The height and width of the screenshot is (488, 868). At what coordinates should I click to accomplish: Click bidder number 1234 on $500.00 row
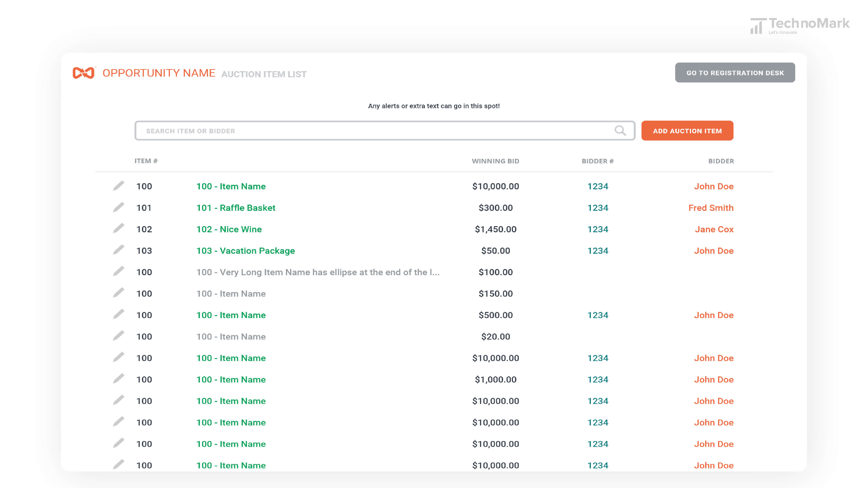pos(598,315)
